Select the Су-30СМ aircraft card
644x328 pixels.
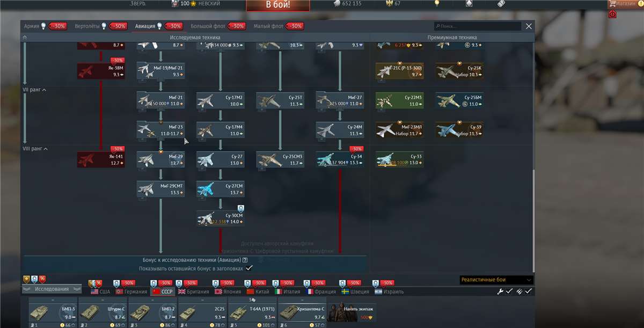click(x=221, y=218)
